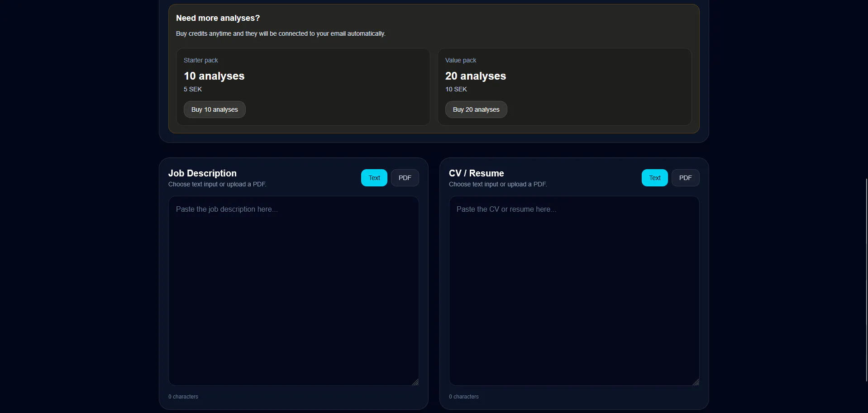Click the Buy 10 analyses button
This screenshot has width=868, height=413.
215,109
